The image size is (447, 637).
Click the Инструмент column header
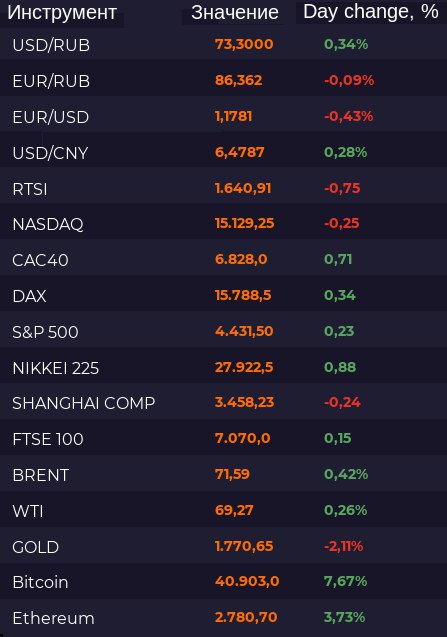coord(62,13)
